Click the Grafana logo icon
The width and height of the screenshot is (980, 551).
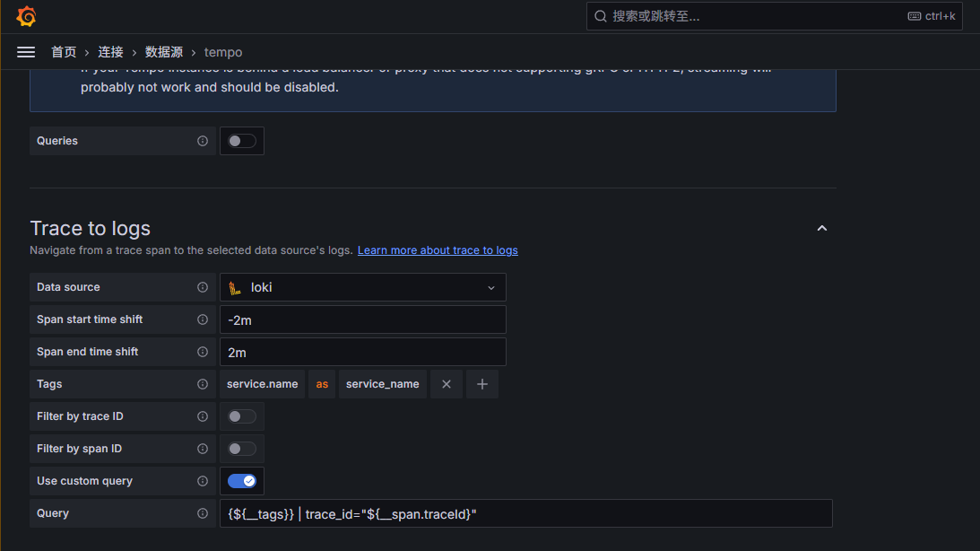pos(26,16)
